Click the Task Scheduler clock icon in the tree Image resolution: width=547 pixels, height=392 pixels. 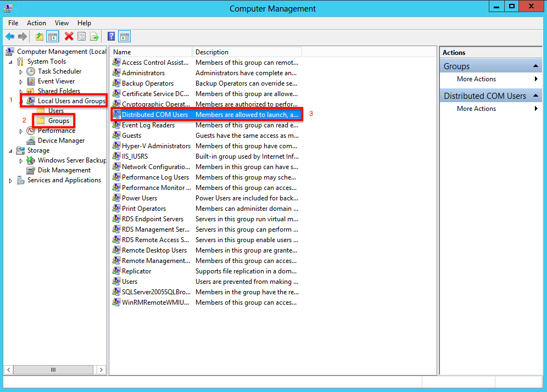(31, 71)
